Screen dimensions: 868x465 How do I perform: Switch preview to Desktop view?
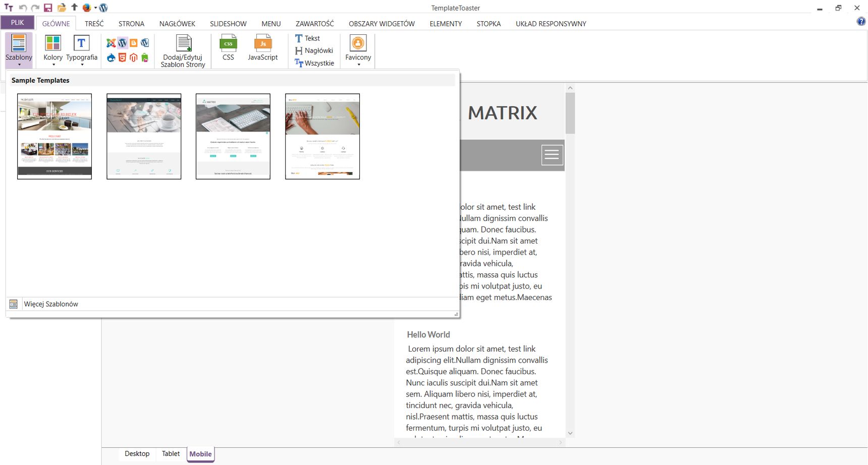click(x=137, y=454)
